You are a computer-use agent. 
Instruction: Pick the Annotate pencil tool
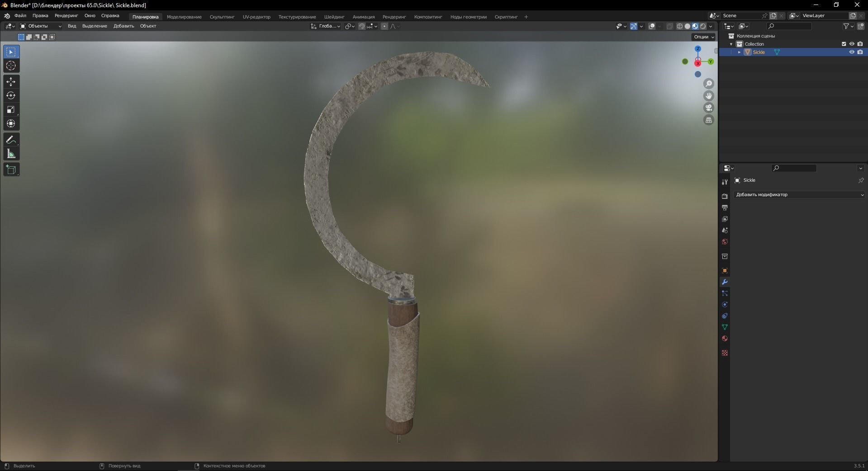[x=11, y=140]
